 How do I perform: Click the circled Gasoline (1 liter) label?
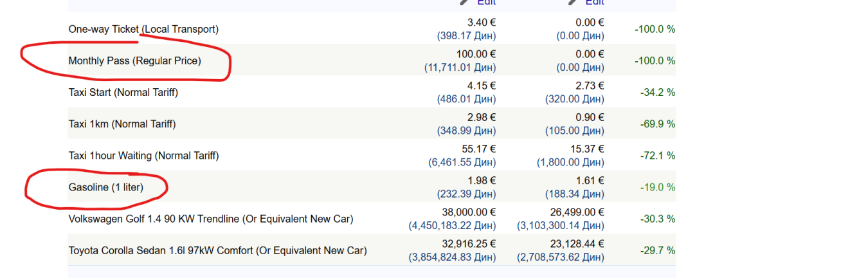[x=106, y=187]
